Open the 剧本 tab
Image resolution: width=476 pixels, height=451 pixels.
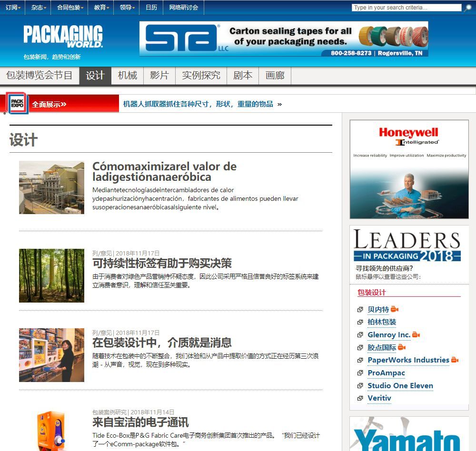tap(243, 75)
